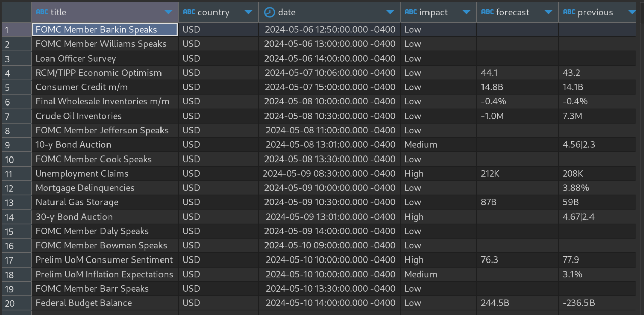This screenshot has height=315, width=644.
Task: Open the country column filter dropdown arrow
Action: (x=248, y=12)
